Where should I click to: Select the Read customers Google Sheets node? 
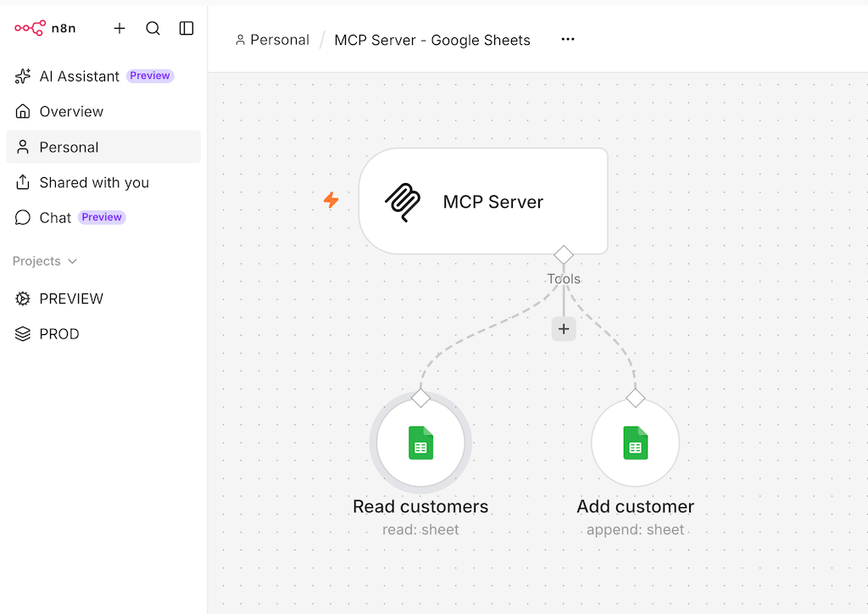420,443
